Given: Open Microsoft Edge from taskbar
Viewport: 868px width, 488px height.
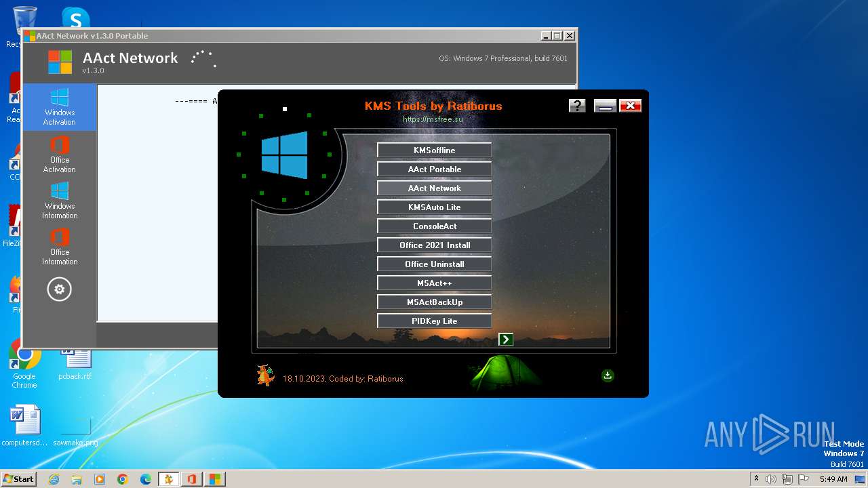Looking at the screenshot, I should (x=146, y=479).
